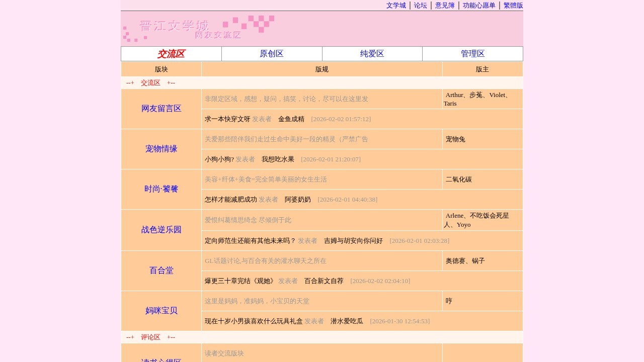Switch to the 原创区 tab
This screenshot has height=362, width=644.
click(271, 53)
